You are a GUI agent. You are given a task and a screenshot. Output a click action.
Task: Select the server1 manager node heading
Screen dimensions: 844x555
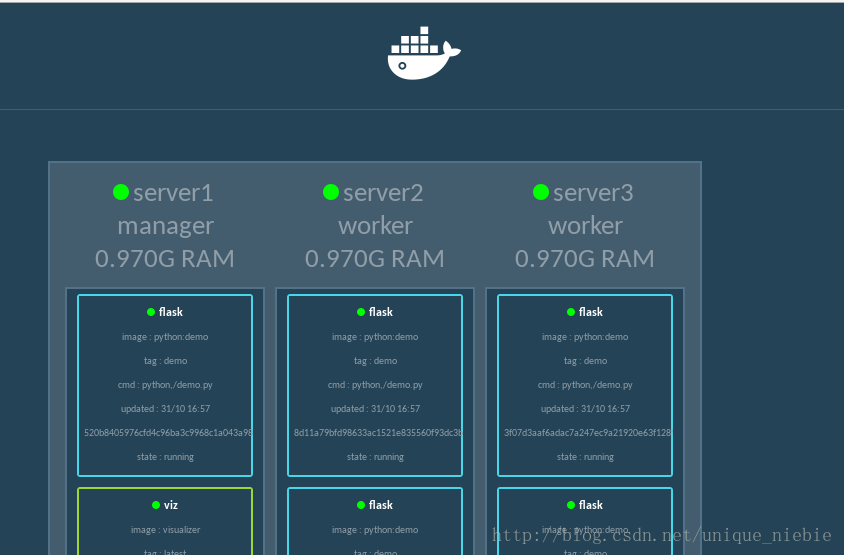point(165,225)
